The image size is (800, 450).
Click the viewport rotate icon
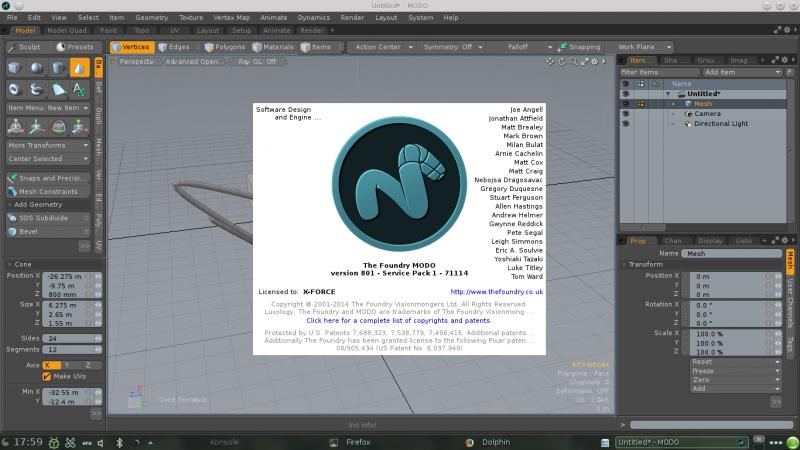[x=562, y=61]
